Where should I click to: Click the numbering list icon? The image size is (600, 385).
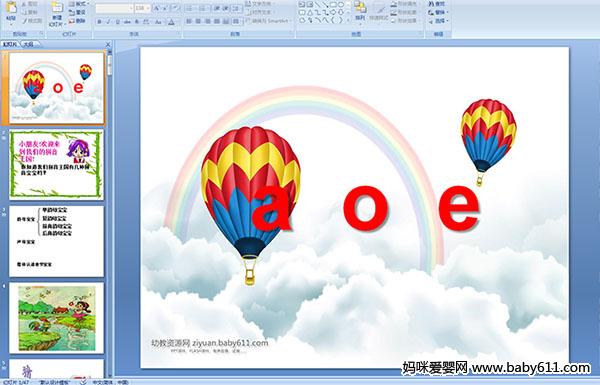click(203, 8)
